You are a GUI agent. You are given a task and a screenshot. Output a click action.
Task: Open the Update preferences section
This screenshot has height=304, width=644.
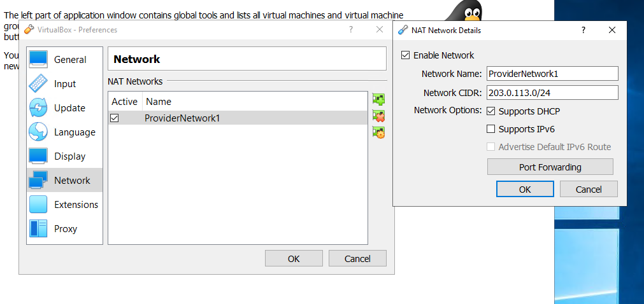pyautogui.click(x=64, y=108)
